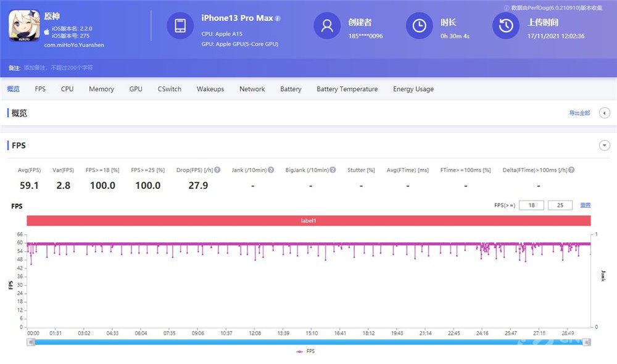617x364 pixels.
Task: Click left handle of timeline range slider
Action: pyautogui.click(x=30, y=342)
